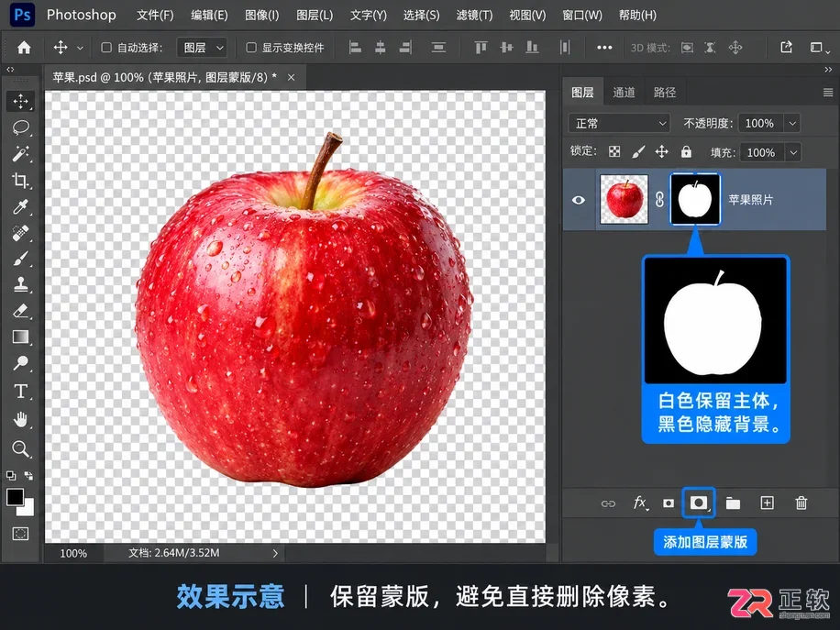This screenshot has width=840, height=630.
Task: Switch to the 路径 tab
Action: 664,92
